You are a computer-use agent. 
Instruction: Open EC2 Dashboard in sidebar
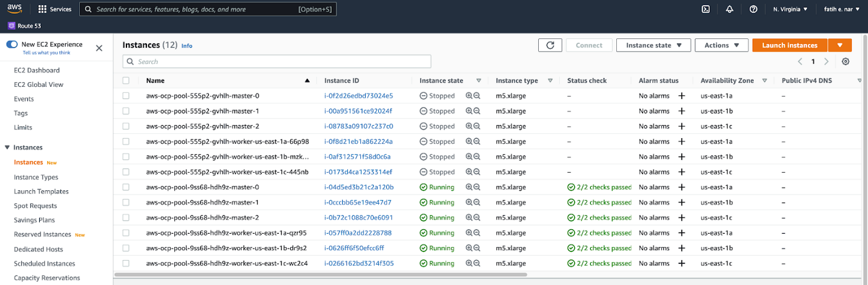37,70
